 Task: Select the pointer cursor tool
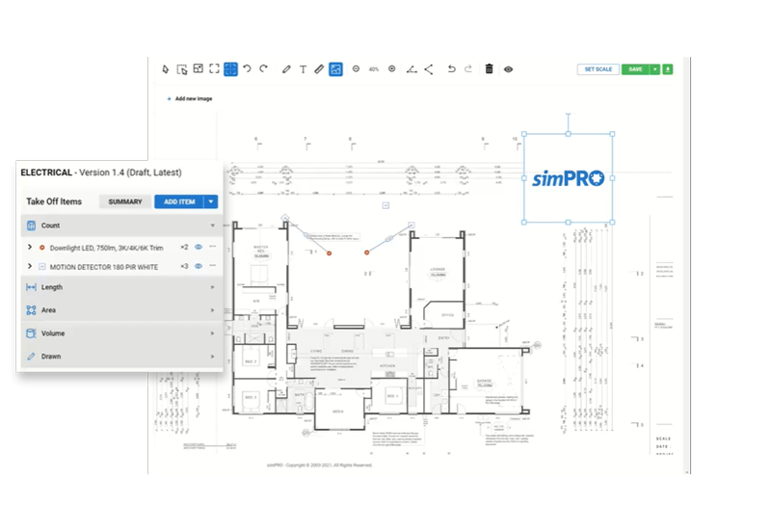(165, 69)
